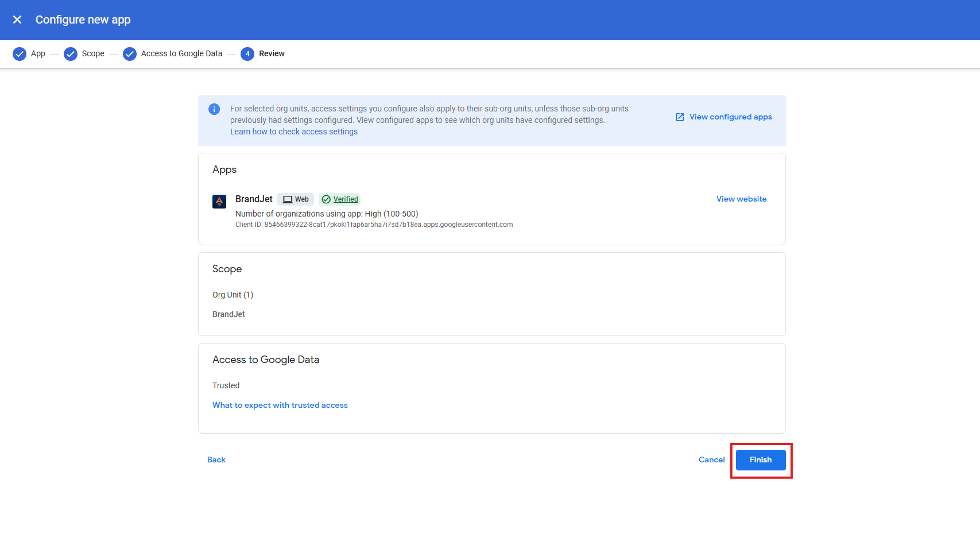Click the external link icon beside View configured apps
The height and width of the screenshot is (552, 980).
coord(680,117)
